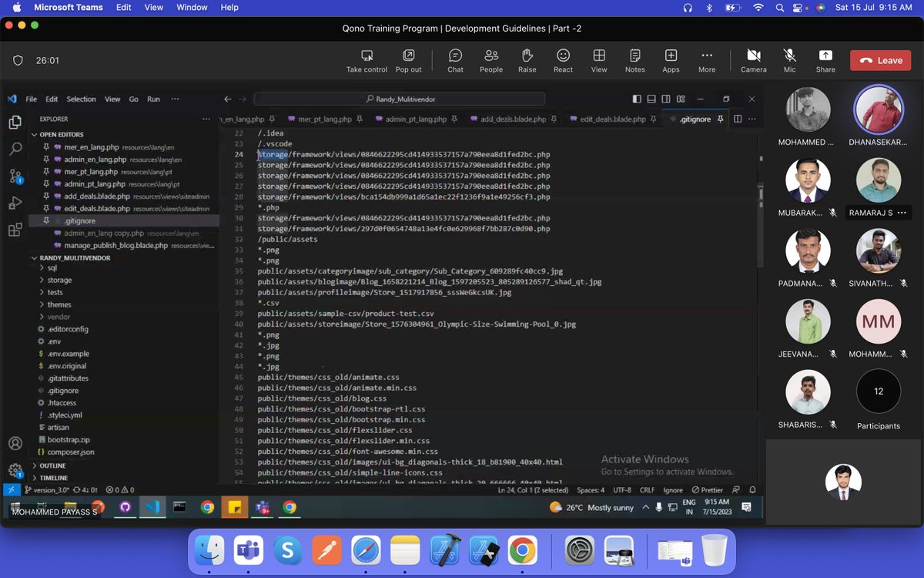Toggle VS Code bottom panel layout
924x578 pixels.
click(651, 99)
